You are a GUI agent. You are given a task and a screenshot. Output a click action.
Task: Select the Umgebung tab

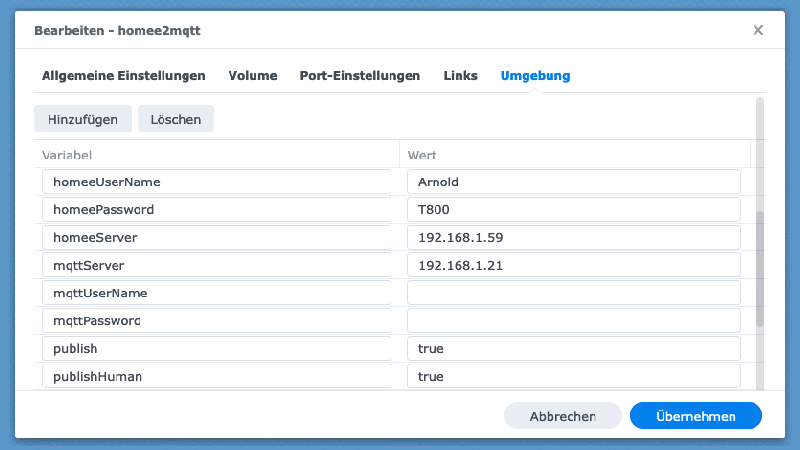pos(535,76)
